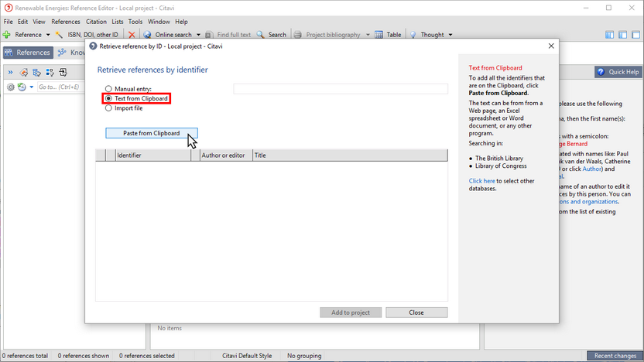Screen dimensions: 644x362
Task: Click the Thought light bulb icon
Action: click(413, 35)
